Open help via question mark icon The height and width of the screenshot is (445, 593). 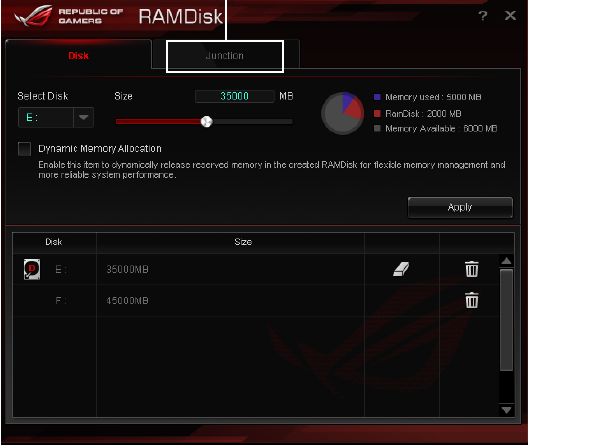483,16
